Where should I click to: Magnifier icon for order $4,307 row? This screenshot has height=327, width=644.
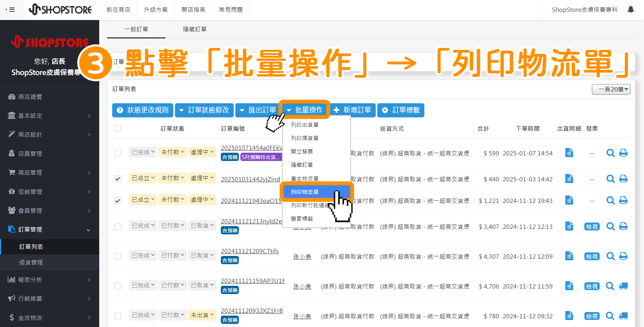(610, 256)
